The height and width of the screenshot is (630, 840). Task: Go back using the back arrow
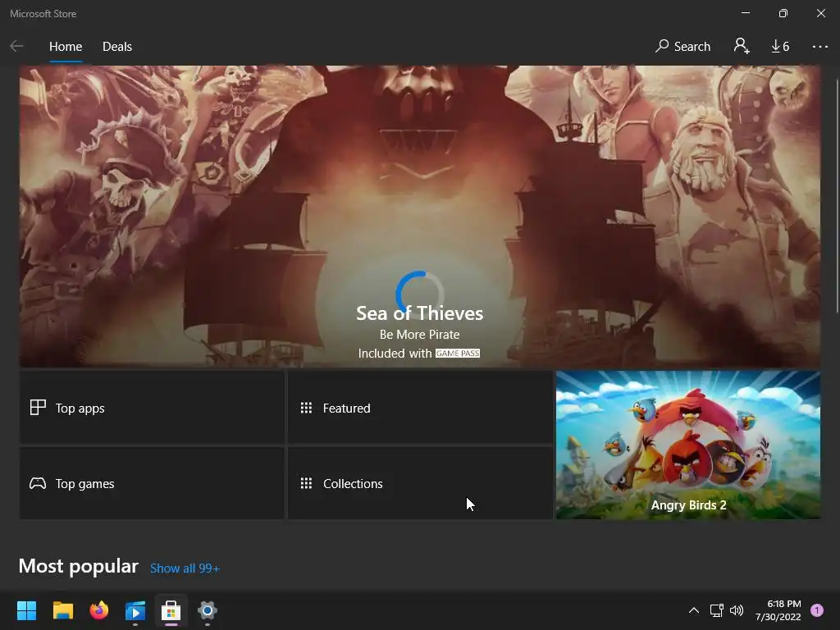(16, 47)
